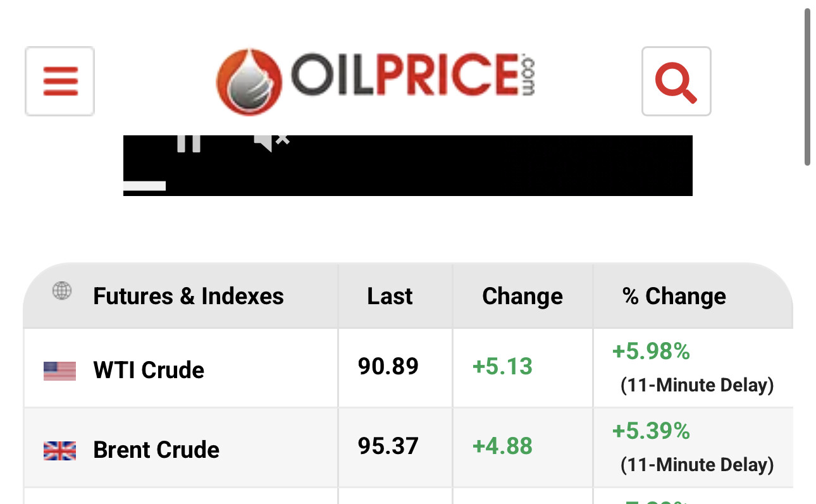Click the Last column header
This screenshot has height=504, width=816.
point(390,296)
